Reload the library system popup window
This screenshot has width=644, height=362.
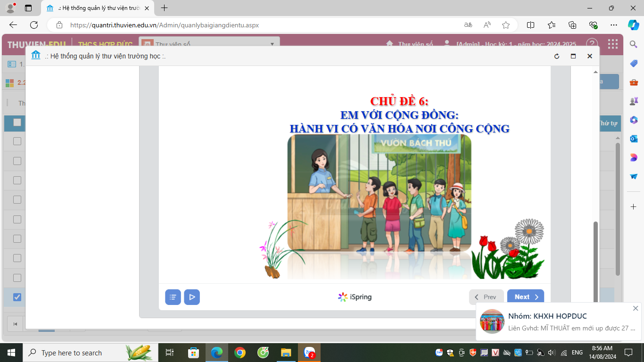pos(557,56)
